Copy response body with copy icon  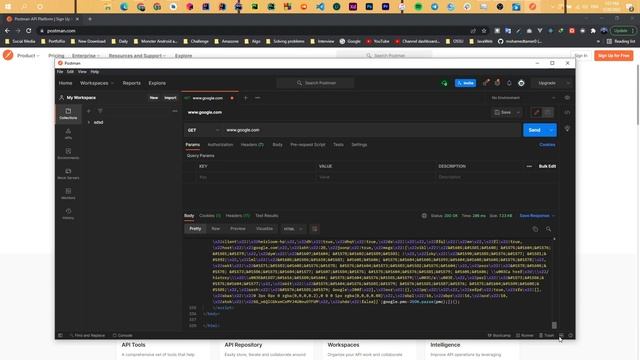[535, 229]
